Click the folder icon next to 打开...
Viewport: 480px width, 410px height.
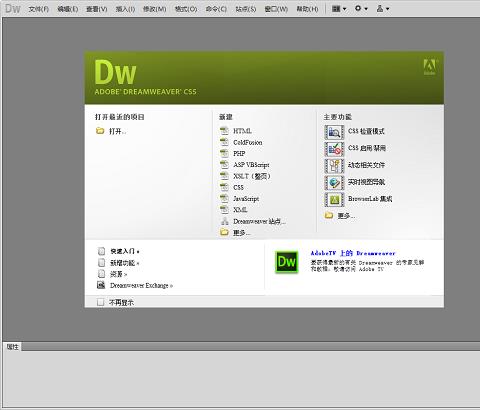tap(100, 131)
